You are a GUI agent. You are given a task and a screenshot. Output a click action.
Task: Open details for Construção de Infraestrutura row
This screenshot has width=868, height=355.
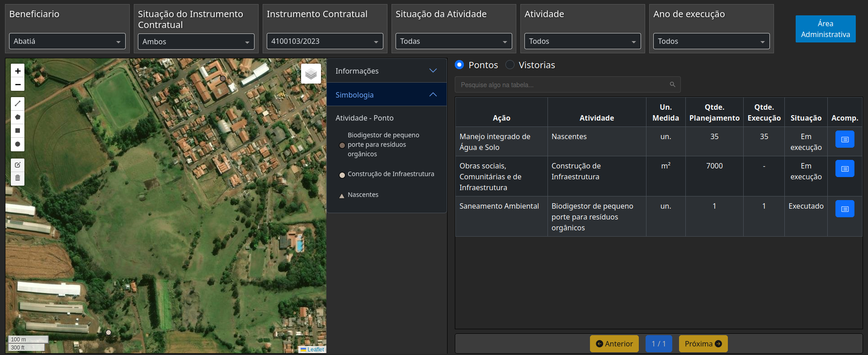pos(844,168)
